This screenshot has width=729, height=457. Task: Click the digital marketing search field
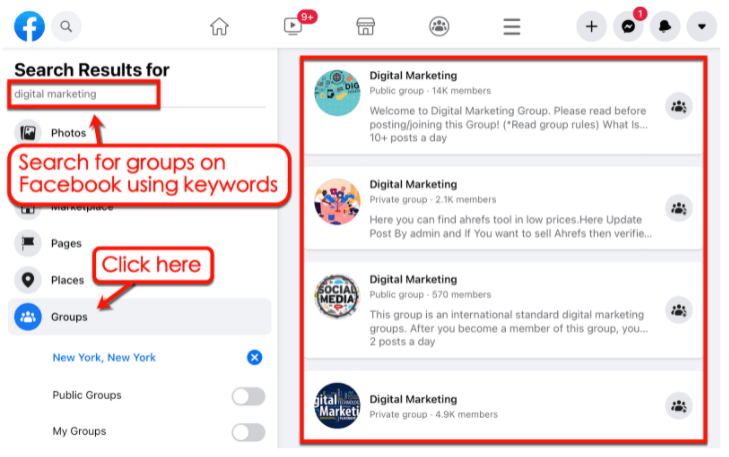click(84, 94)
